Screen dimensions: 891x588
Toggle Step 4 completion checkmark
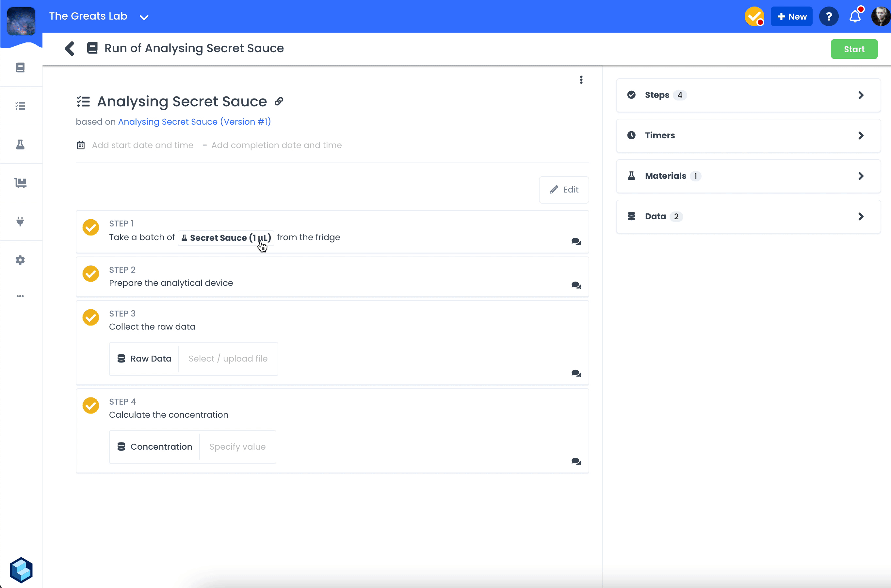click(x=91, y=405)
